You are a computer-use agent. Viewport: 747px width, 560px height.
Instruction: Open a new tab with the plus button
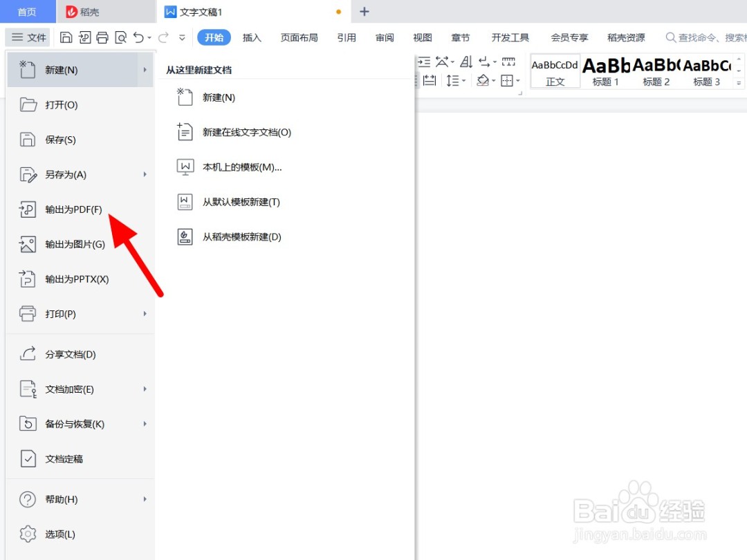pos(365,12)
